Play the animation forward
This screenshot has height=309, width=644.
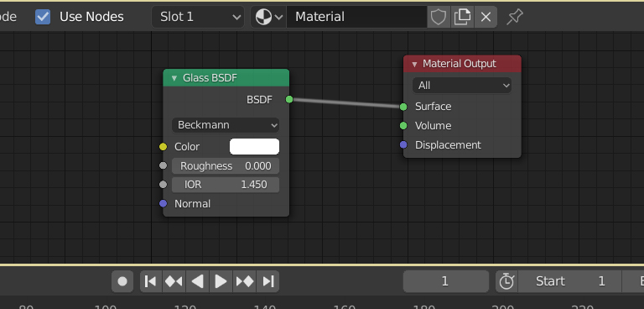[221, 281]
